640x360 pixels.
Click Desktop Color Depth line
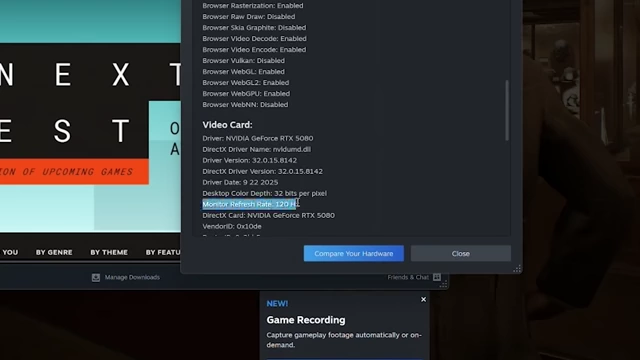pyautogui.click(x=264, y=193)
